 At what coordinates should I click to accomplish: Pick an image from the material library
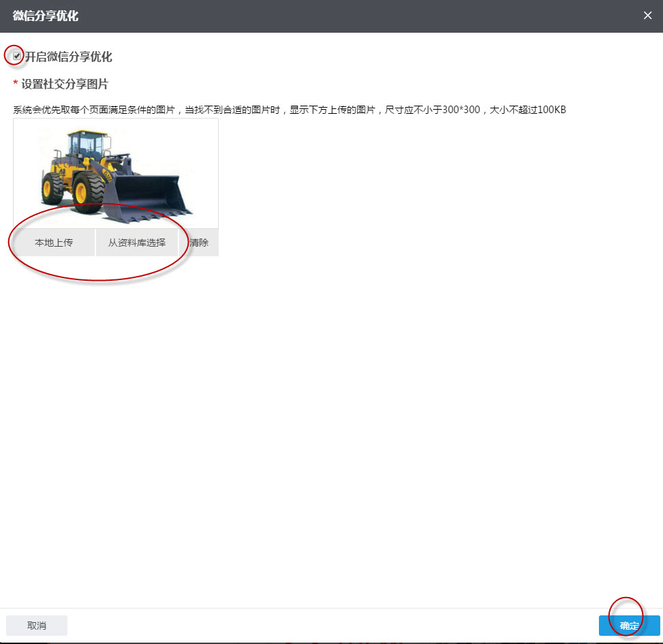click(x=137, y=242)
